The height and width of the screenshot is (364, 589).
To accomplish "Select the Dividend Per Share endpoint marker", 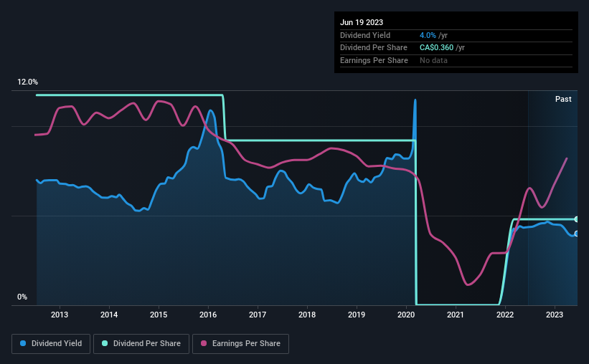I will point(576,219).
